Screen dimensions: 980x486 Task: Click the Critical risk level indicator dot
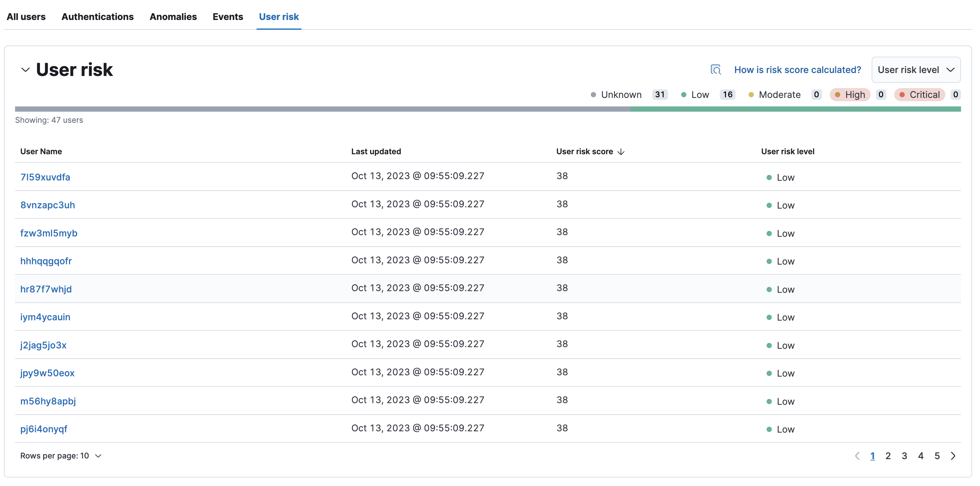[x=902, y=94]
